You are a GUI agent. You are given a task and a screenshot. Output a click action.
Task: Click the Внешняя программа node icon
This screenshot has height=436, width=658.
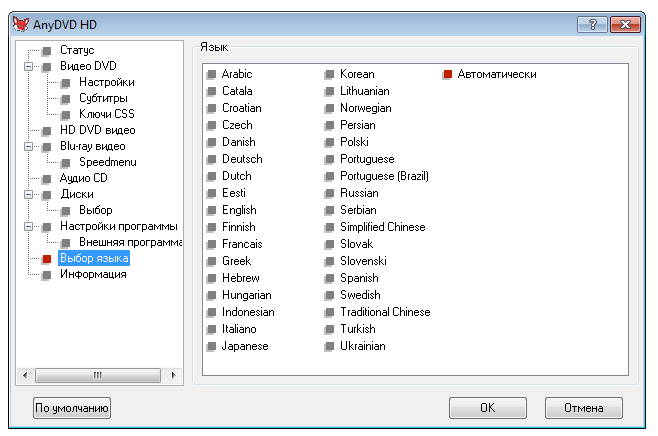[65, 243]
